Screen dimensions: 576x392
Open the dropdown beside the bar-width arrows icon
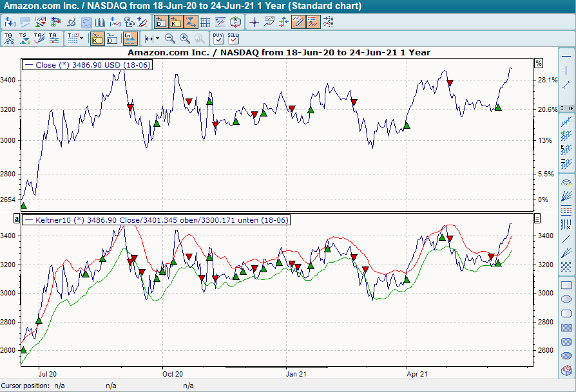pos(158,39)
